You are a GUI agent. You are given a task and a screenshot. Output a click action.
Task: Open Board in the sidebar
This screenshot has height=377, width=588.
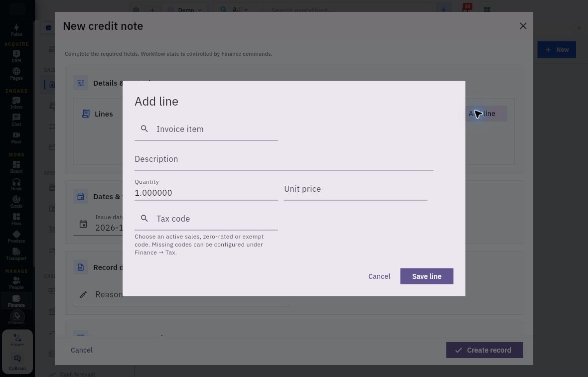click(16, 167)
